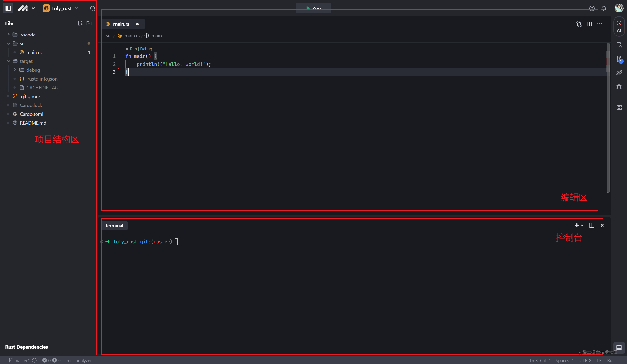Open the AI assistant panel
627x364 pixels.
point(619,27)
